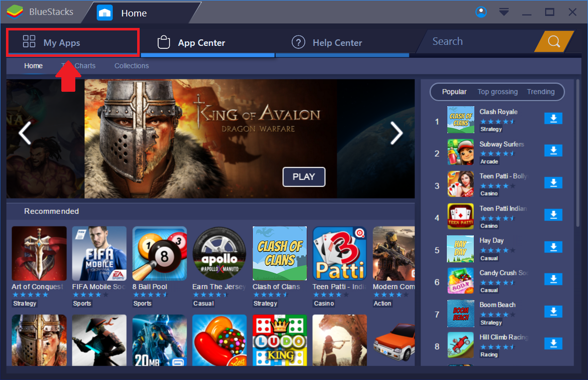Go to the previous banner slide
Viewport: 588px width, 380px height.
click(25, 133)
